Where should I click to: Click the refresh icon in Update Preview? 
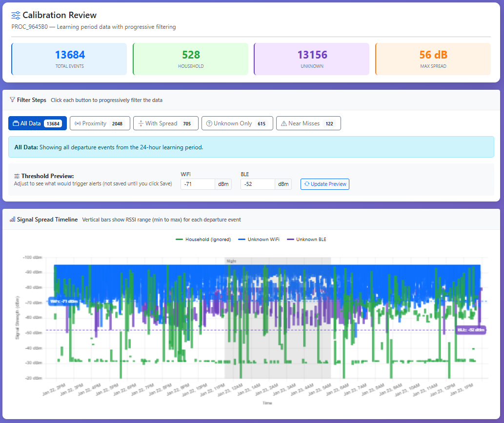[307, 184]
